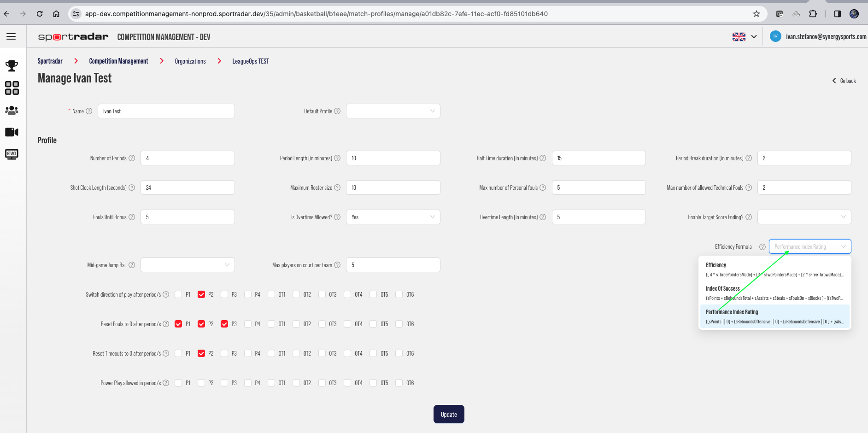
Task: Open the trophy competitions sidebar icon
Action: tap(12, 66)
